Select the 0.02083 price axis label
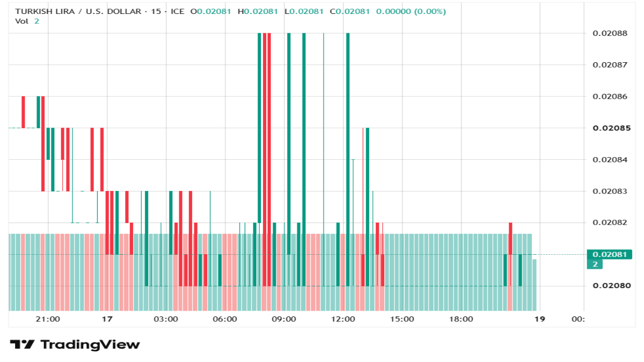The image size is (644, 362). [610, 191]
